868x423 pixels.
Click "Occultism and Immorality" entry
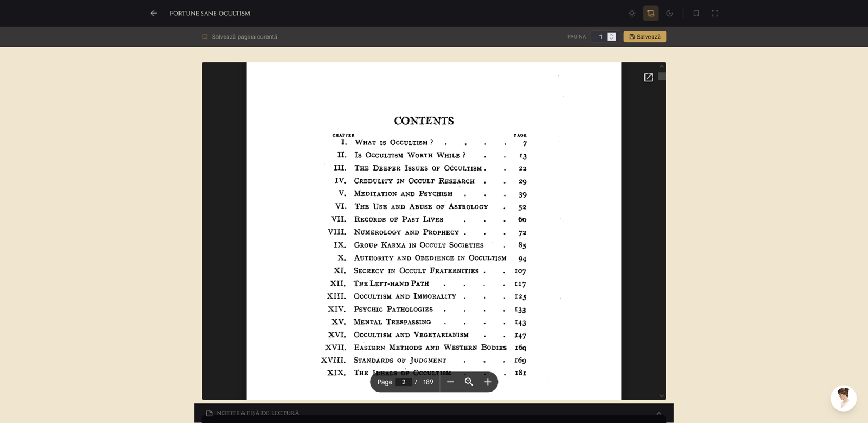405,296
